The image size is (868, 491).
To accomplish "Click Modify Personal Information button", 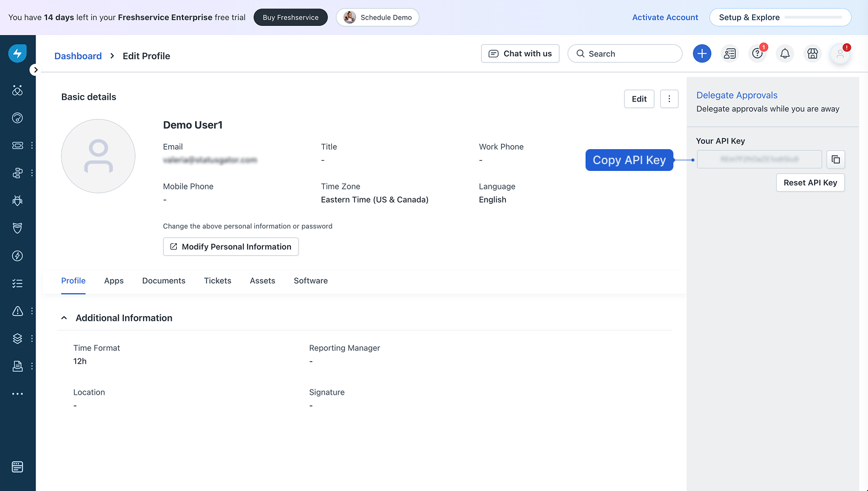I will [x=231, y=247].
